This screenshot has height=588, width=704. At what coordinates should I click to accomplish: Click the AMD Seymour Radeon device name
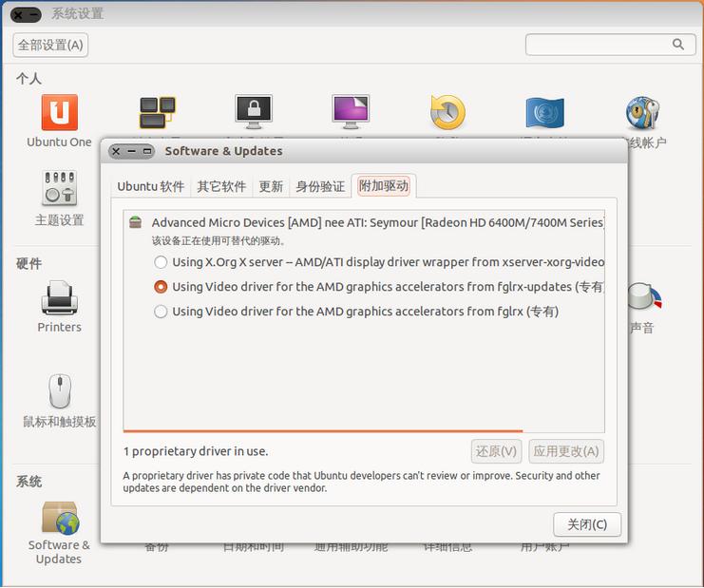click(x=378, y=222)
